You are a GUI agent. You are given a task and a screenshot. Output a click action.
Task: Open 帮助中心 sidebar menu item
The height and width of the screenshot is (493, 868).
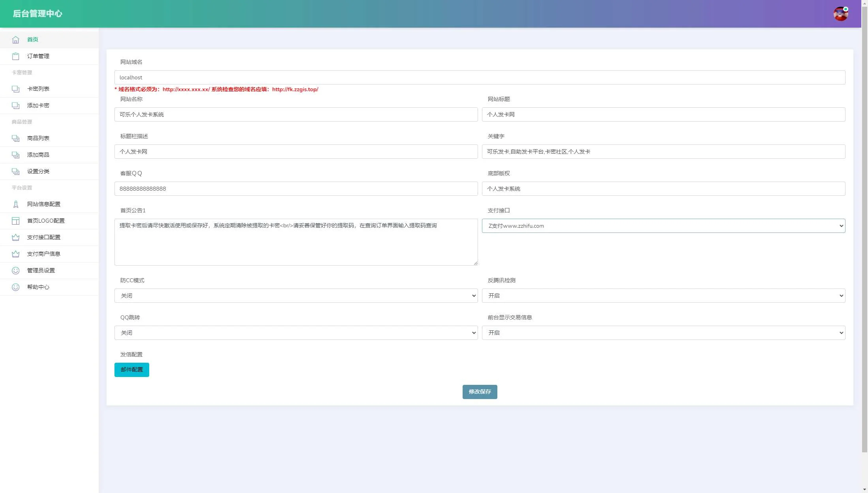click(x=38, y=287)
